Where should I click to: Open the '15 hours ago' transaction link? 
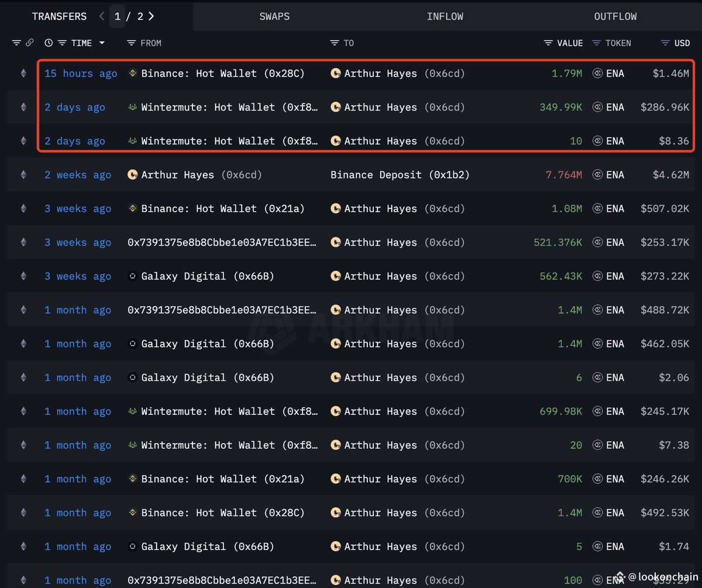pyautogui.click(x=81, y=73)
